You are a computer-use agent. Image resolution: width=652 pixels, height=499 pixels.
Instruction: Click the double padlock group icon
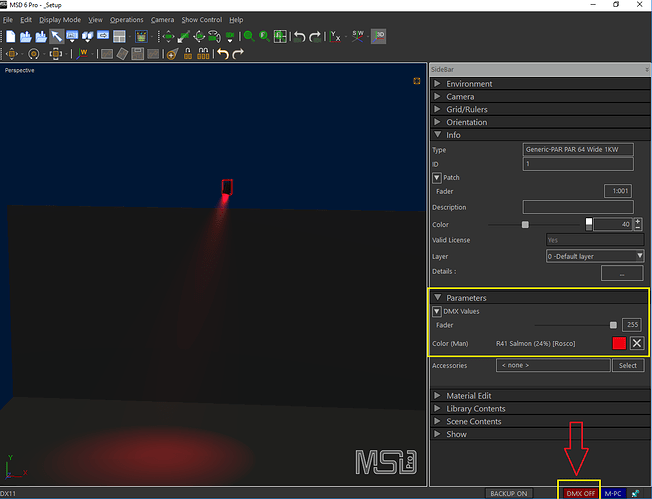[x=203, y=54]
